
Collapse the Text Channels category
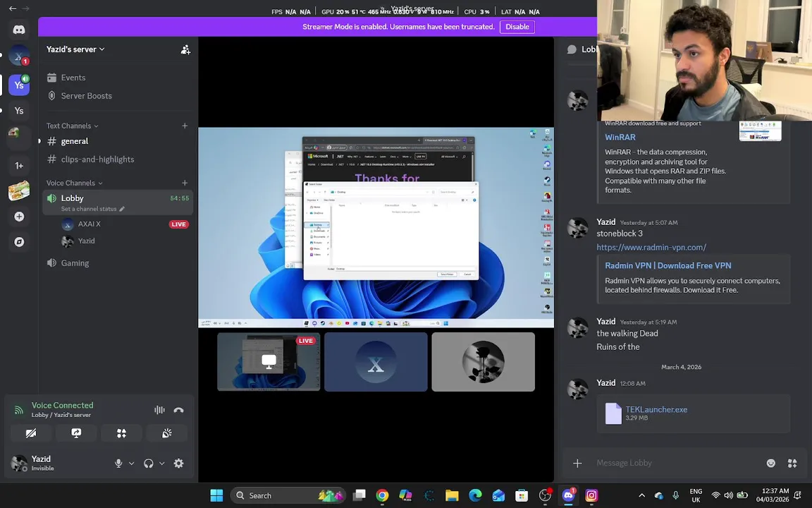[72, 126]
